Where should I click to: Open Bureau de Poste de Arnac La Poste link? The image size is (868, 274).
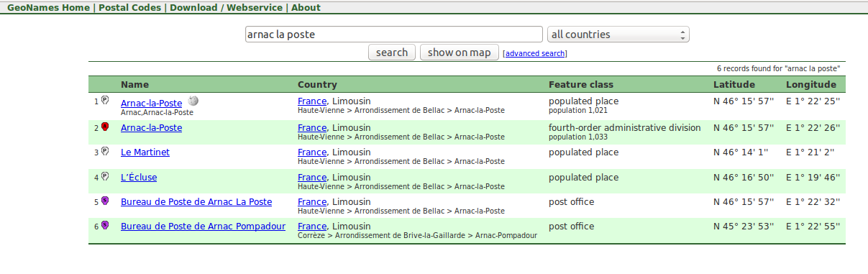(196, 202)
